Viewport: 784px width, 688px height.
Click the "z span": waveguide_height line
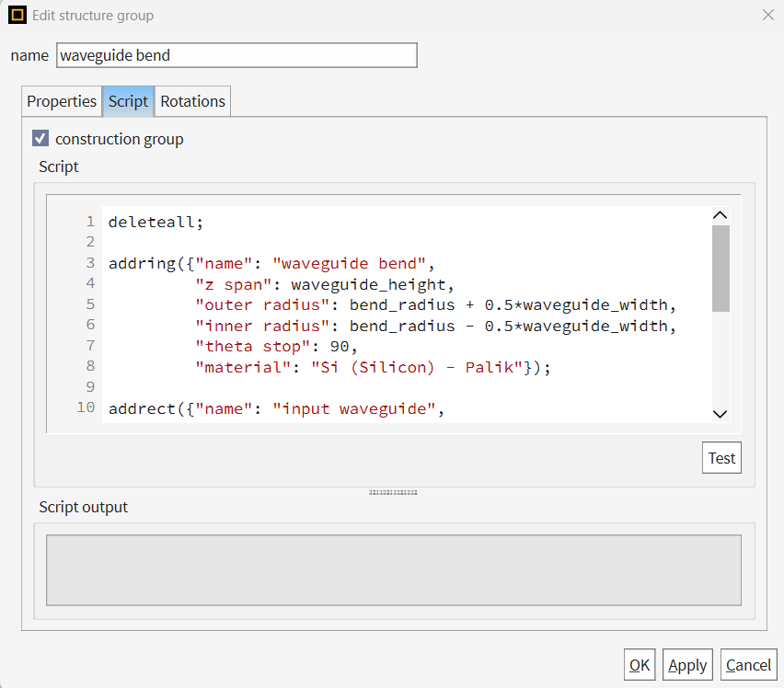coord(325,284)
